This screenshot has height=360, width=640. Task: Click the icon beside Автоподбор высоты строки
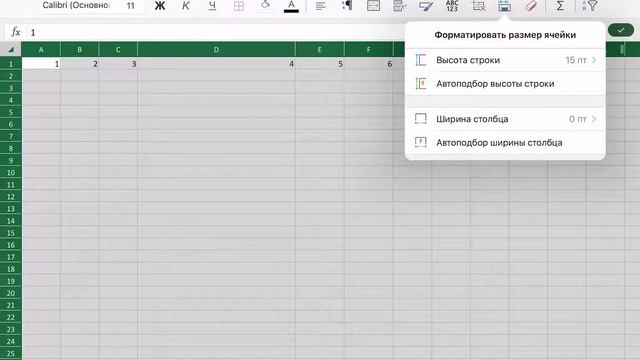coord(421,84)
